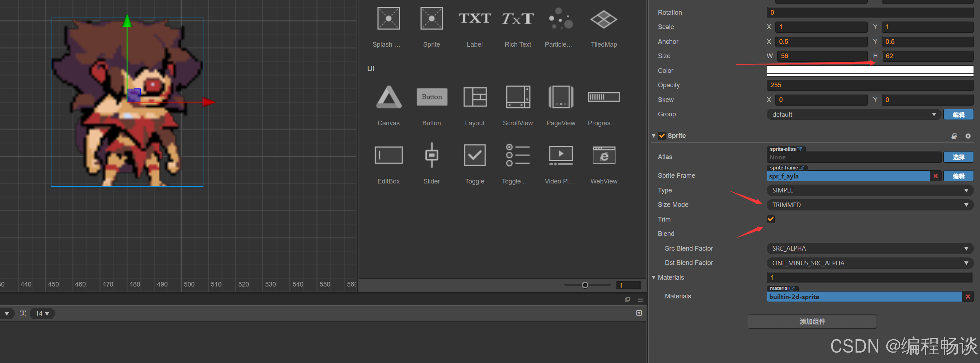Disable the Sprite component checkbox

click(662, 136)
